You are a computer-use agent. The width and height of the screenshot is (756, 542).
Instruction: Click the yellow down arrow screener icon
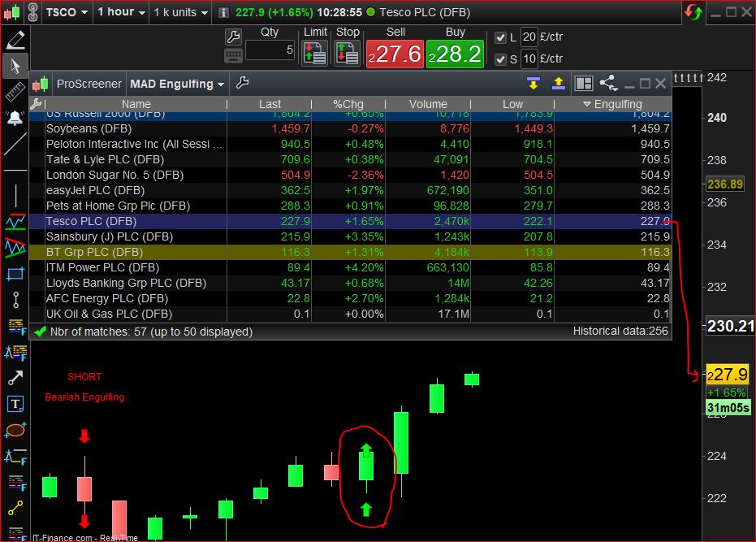(534, 84)
